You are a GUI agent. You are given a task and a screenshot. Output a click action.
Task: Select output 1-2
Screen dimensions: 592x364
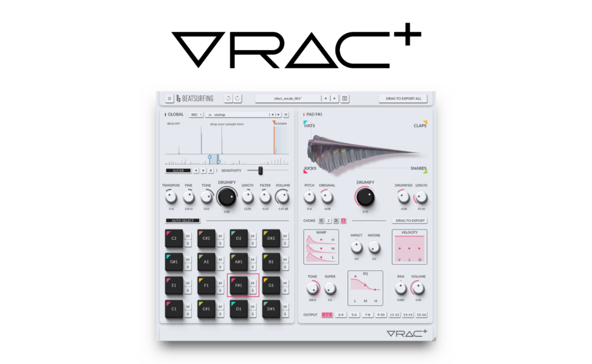point(327,315)
